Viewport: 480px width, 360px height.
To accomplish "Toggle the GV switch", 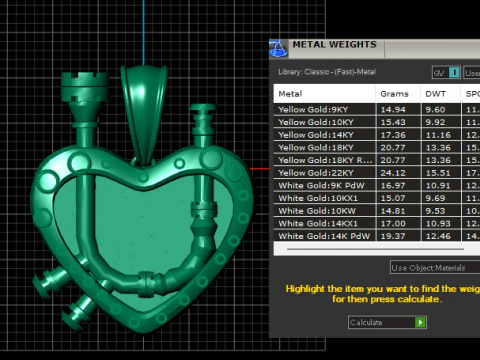I will (446, 72).
